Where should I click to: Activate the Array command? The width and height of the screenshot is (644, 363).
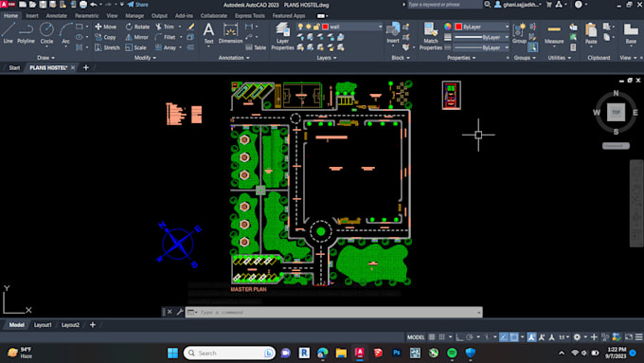coord(166,47)
